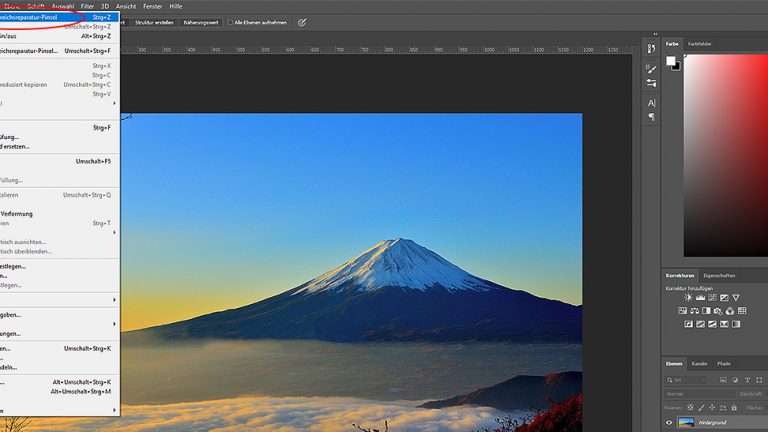
Task: Open the 'Normal' blend mode dropdown
Action: click(x=700, y=393)
